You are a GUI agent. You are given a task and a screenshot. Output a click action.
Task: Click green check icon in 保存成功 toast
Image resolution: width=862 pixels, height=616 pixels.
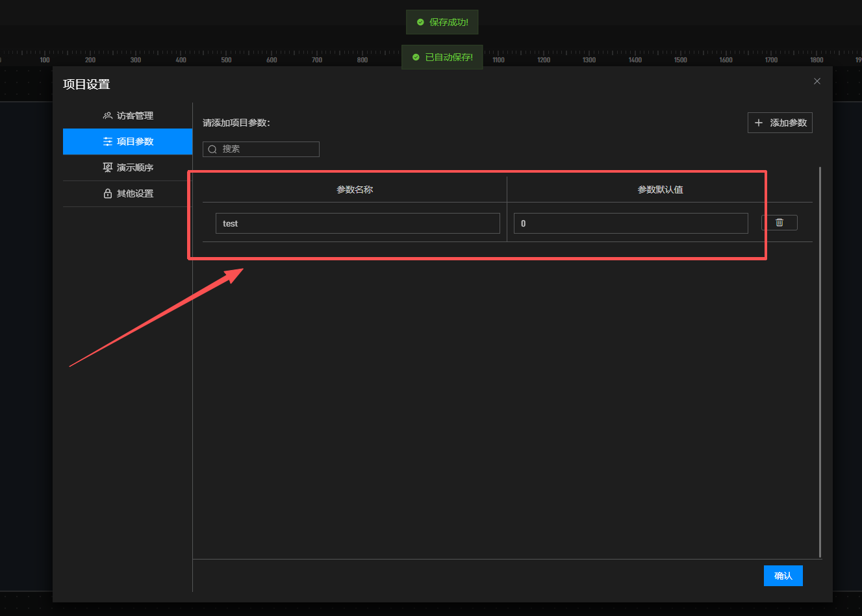coord(420,22)
